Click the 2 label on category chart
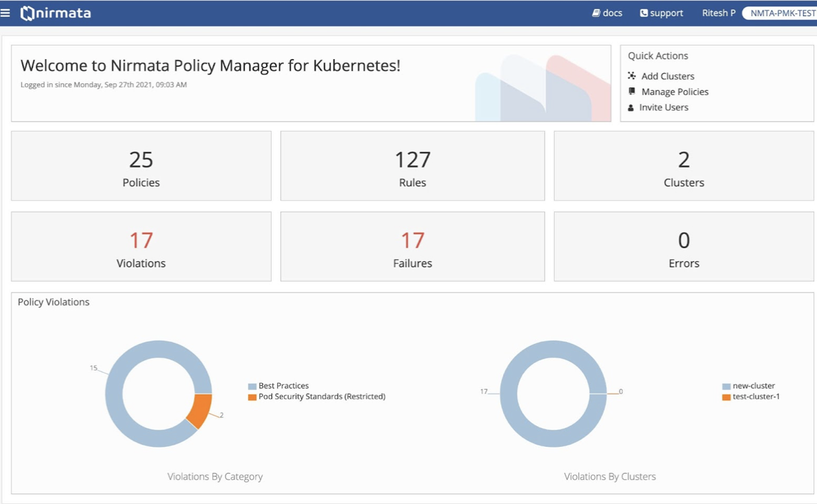 pos(221,415)
